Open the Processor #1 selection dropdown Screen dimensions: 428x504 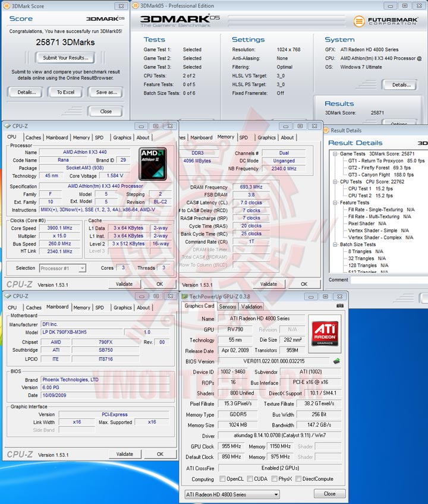pos(62,268)
